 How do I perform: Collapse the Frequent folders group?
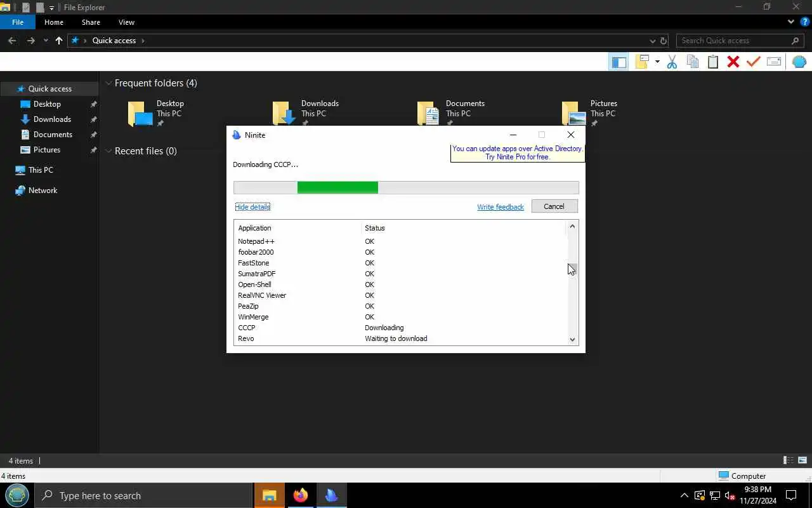(x=109, y=83)
